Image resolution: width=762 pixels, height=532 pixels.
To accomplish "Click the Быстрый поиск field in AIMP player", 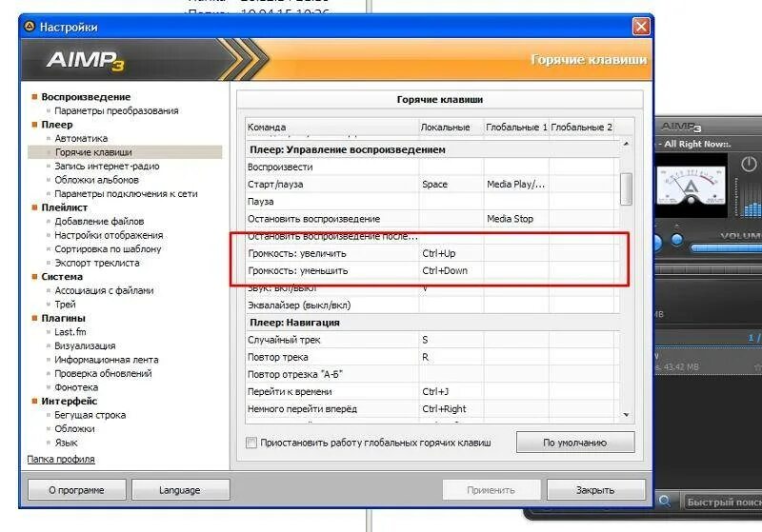I will pos(722,502).
